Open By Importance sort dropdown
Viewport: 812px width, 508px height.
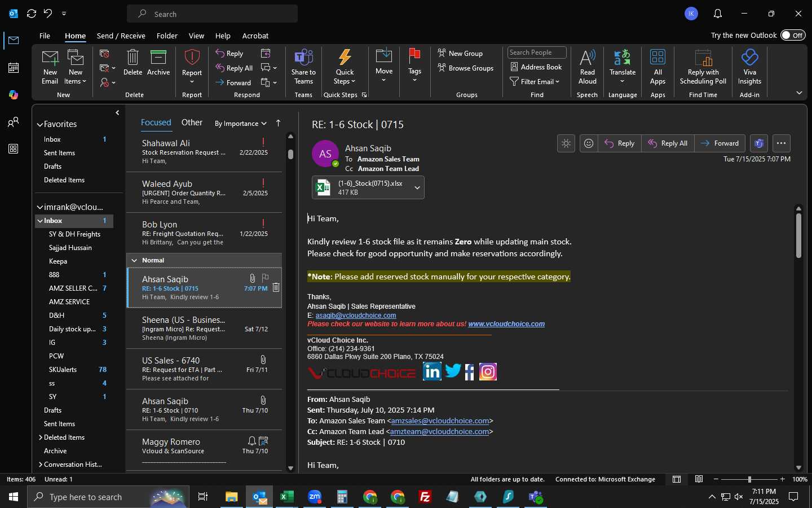[x=241, y=124]
